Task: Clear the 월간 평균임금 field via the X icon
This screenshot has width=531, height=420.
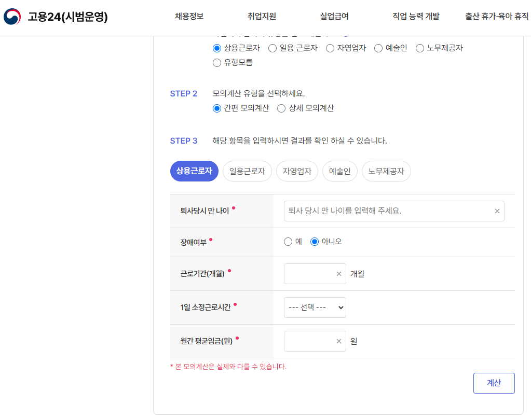Action: (339, 341)
